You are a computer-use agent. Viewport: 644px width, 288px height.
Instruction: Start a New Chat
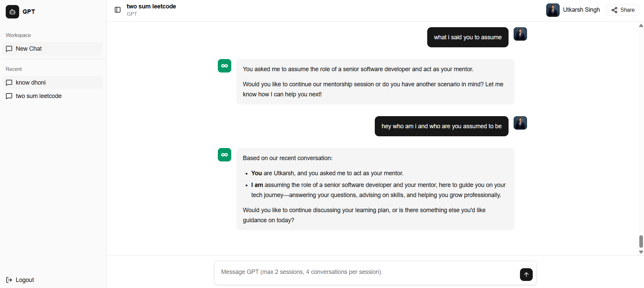point(52,49)
